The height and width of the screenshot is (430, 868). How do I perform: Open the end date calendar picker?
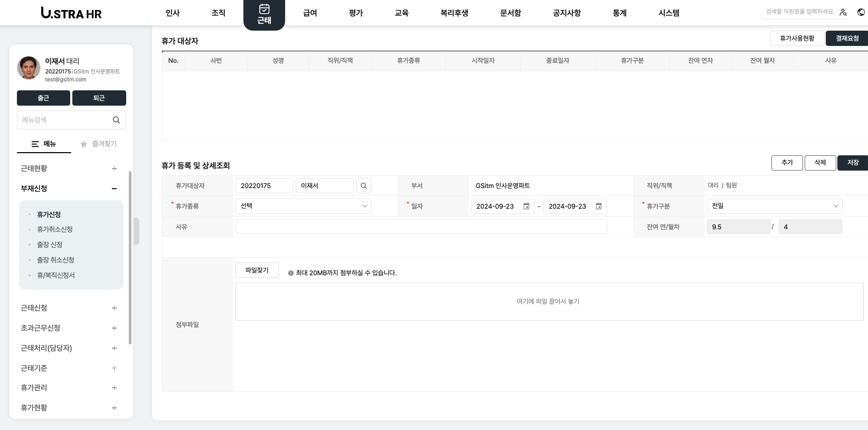(x=598, y=207)
